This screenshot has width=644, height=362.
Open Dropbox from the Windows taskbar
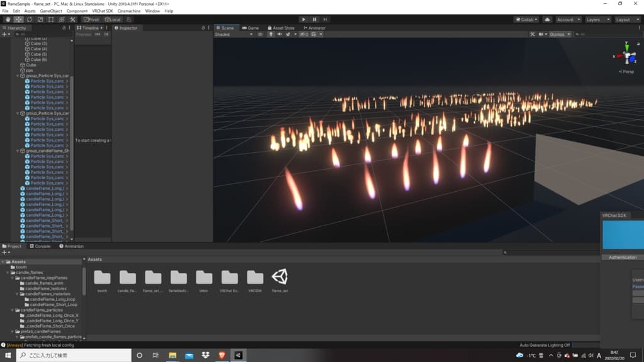(x=205, y=356)
